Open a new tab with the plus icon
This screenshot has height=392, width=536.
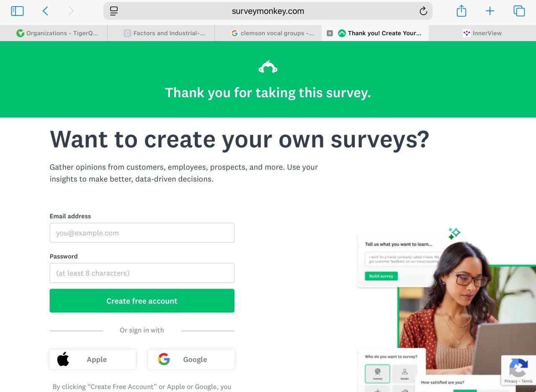[x=490, y=11]
